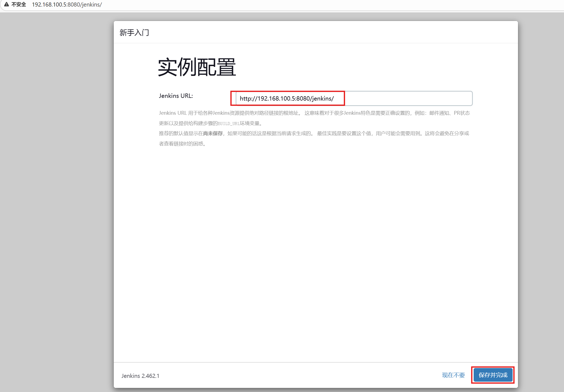Click the gray backdrop left of dialog
This screenshot has height=392, width=564.
pyautogui.click(x=54, y=190)
